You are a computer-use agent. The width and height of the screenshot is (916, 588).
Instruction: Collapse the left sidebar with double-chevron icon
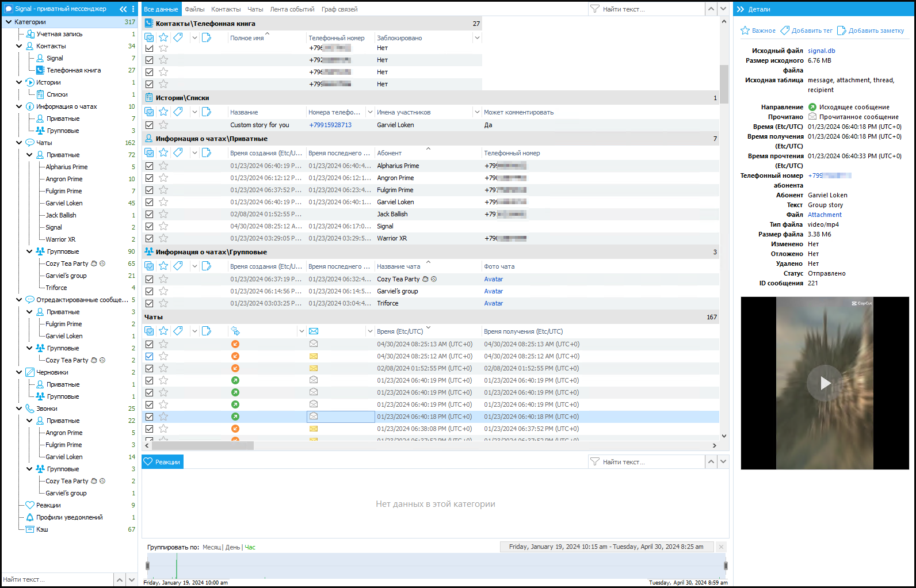[x=123, y=9]
